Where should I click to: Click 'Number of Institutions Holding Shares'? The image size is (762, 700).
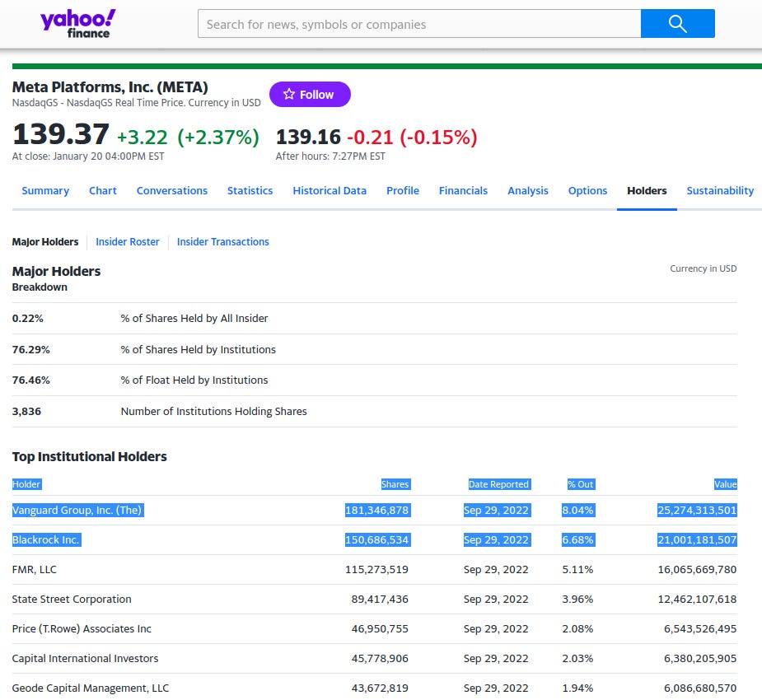(x=214, y=411)
